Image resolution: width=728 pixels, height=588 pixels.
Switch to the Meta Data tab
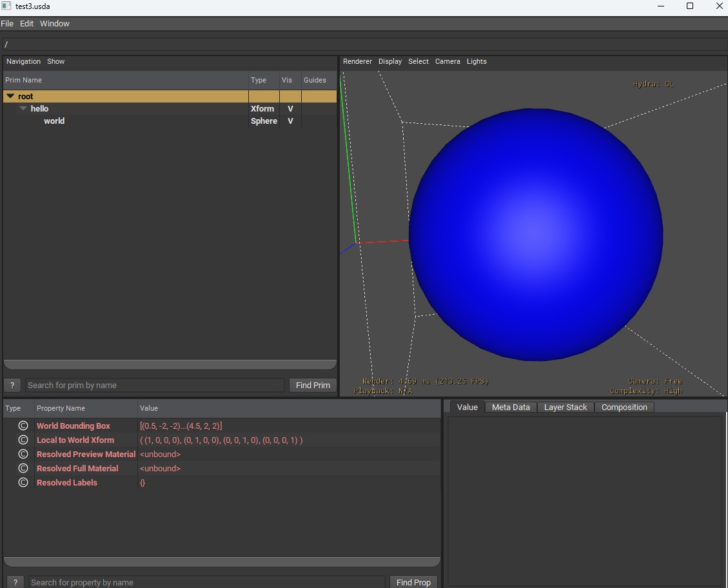(x=511, y=407)
